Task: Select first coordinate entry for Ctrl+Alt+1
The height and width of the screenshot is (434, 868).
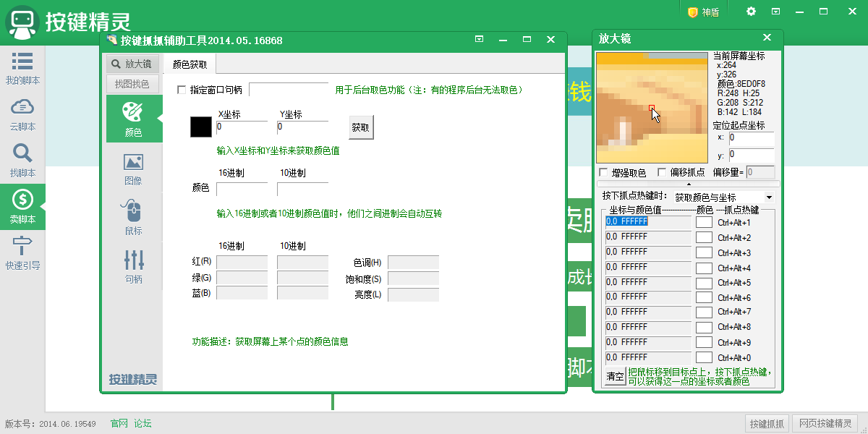Action: click(648, 223)
